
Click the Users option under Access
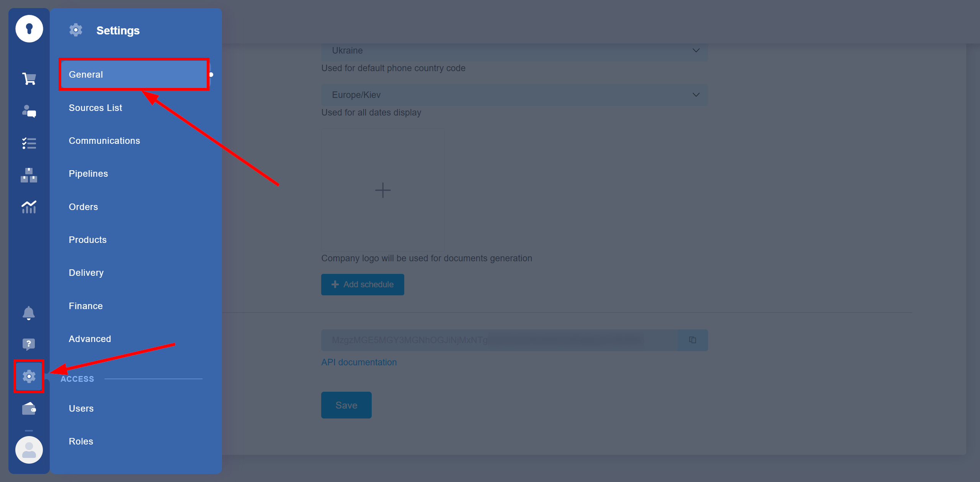pos(81,408)
